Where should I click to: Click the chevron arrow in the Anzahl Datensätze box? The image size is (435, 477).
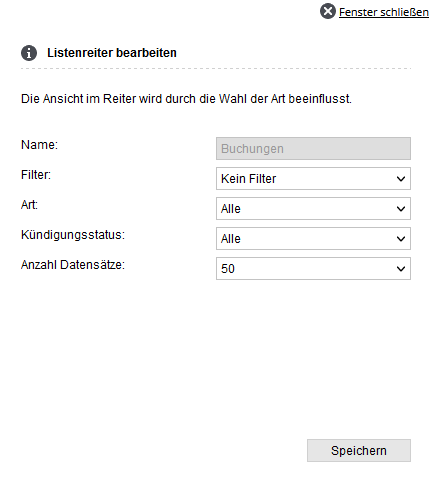(401, 269)
